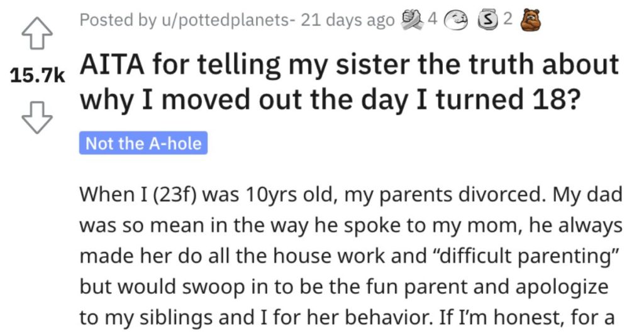Image resolution: width=644 pixels, height=336 pixels.
Task: Open the post via its title's first line
Action: click(x=349, y=65)
